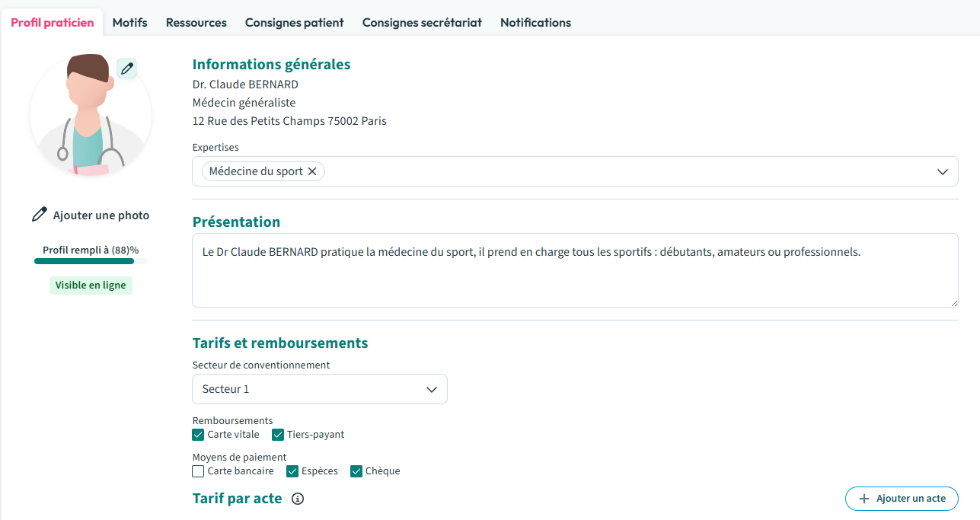The width and height of the screenshot is (980, 520).
Task: Uncheck the Carte vitale checkbox
Action: click(198, 435)
